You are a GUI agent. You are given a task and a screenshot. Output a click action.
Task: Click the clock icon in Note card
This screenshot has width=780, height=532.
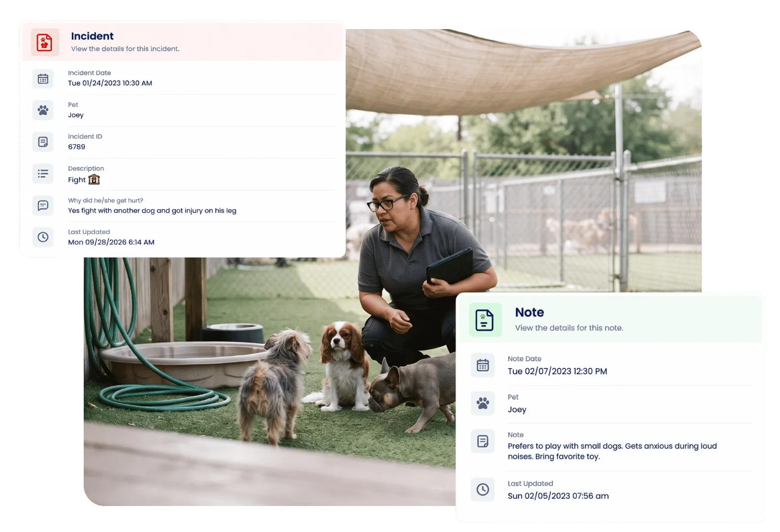(x=483, y=489)
